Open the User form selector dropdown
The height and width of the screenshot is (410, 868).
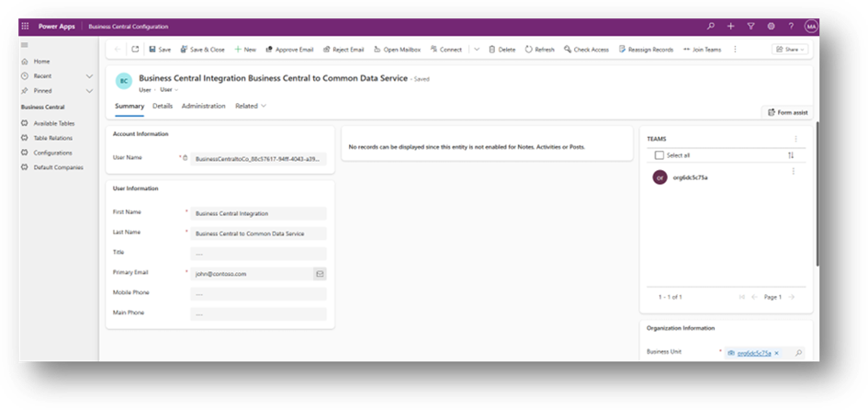click(169, 90)
